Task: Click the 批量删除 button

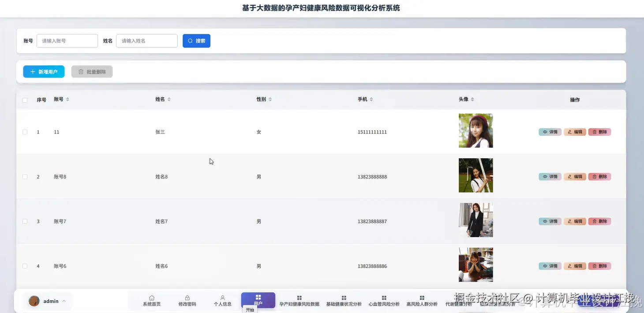Action: coord(92,72)
